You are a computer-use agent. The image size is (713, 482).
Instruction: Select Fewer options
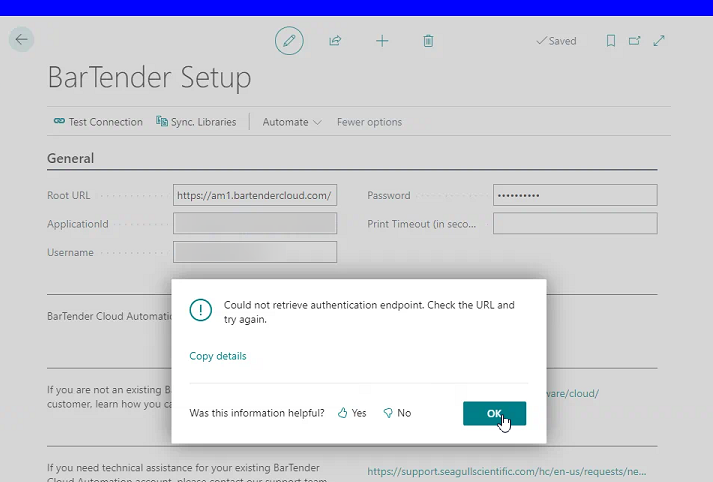pos(369,122)
